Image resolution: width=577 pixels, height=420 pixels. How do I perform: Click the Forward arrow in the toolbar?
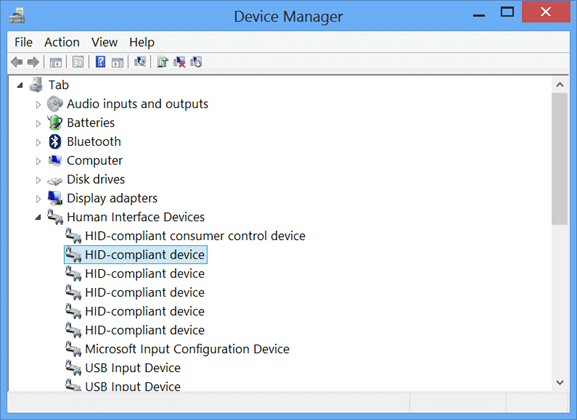point(33,62)
